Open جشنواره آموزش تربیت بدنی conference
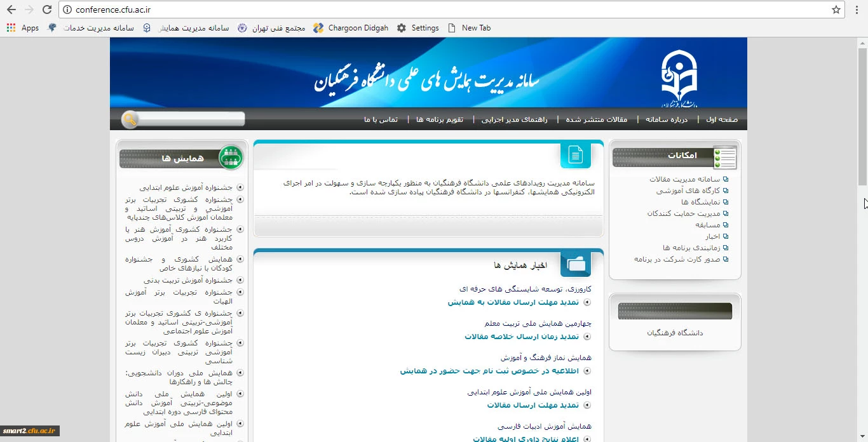868x442 pixels. coord(188,280)
